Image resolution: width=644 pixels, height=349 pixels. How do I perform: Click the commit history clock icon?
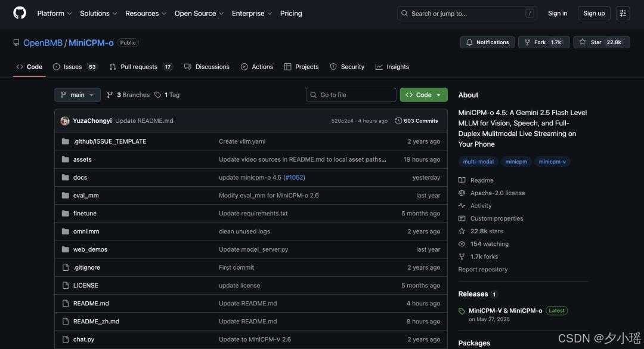pos(398,121)
